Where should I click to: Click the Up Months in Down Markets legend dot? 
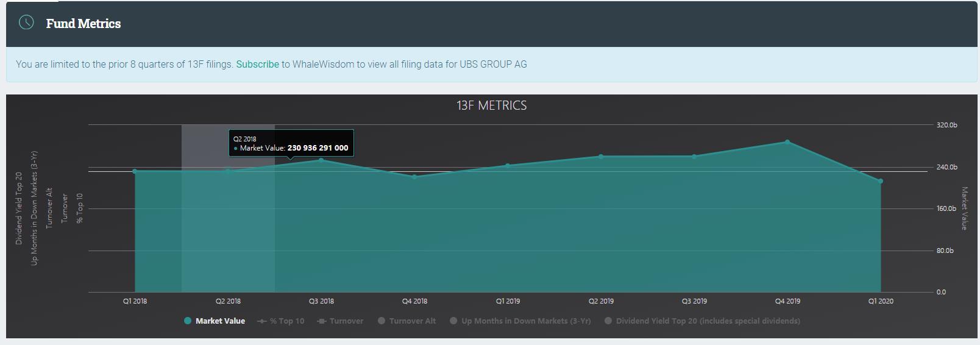coord(453,321)
